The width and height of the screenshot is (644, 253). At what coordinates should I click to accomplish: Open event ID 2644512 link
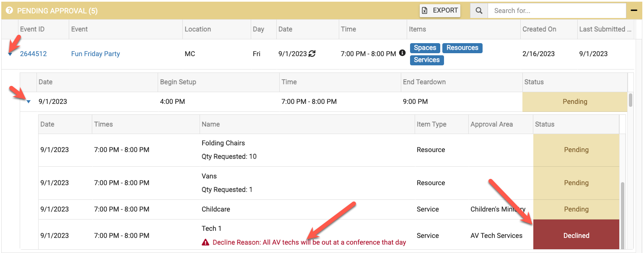point(34,54)
